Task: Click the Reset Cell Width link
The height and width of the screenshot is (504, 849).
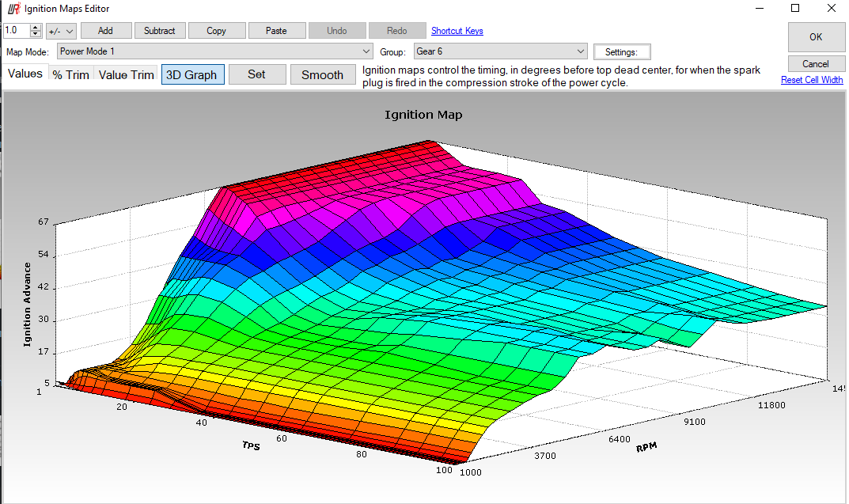Action: tap(812, 80)
